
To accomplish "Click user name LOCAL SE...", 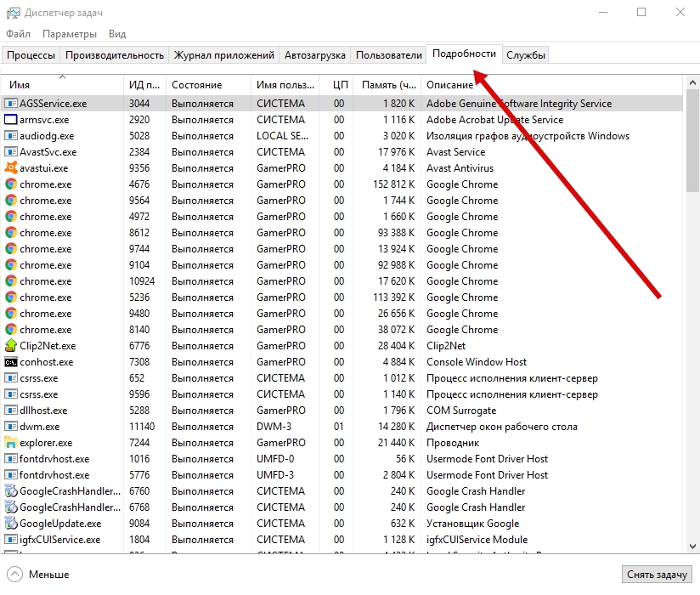I will pos(282,136).
